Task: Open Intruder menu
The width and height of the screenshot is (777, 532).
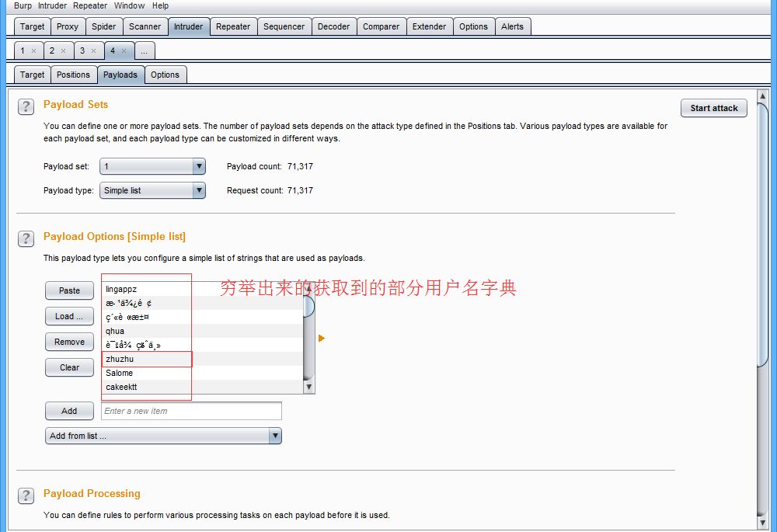Action: click(x=52, y=5)
